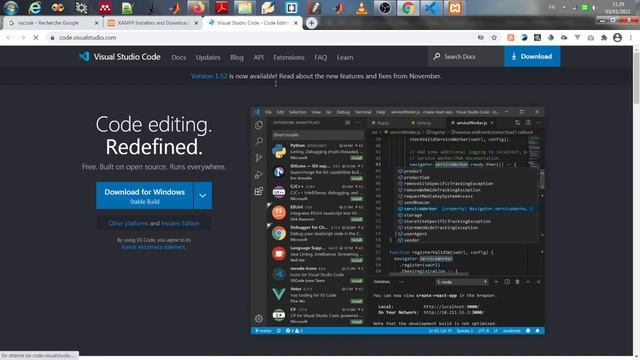Bookmark this page with the star icon
Screen dimensions: 640x360
pos(494,38)
